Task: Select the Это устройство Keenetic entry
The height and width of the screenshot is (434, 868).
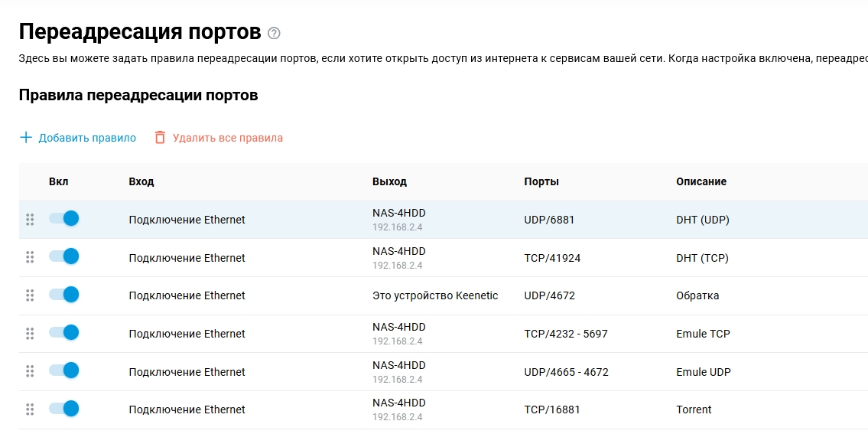Action: [435, 295]
